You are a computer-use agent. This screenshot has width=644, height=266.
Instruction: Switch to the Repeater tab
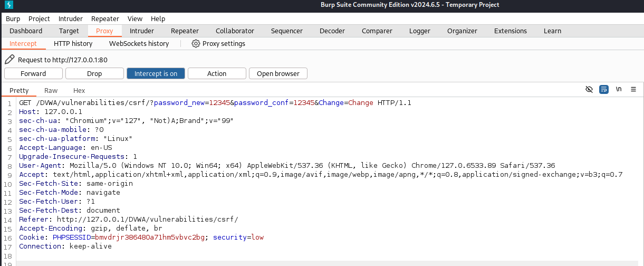tap(185, 31)
